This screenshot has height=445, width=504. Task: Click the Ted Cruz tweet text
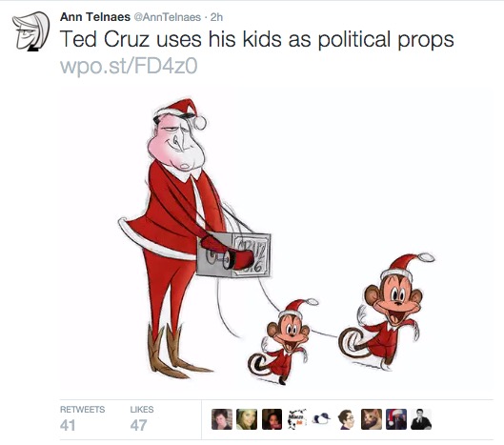256,39
